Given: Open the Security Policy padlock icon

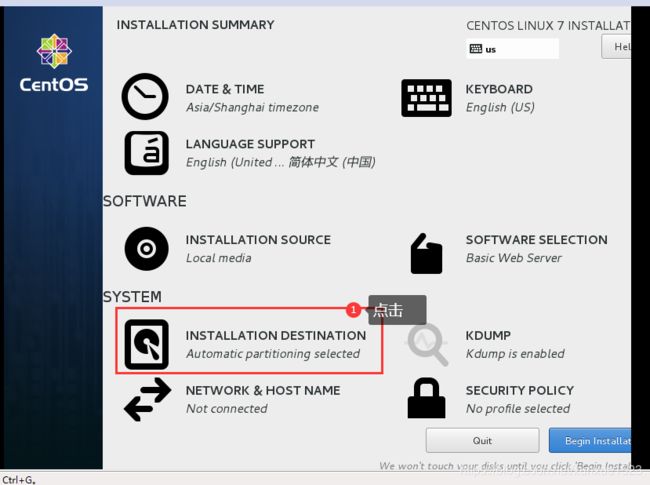Looking at the screenshot, I should click(427, 398).
